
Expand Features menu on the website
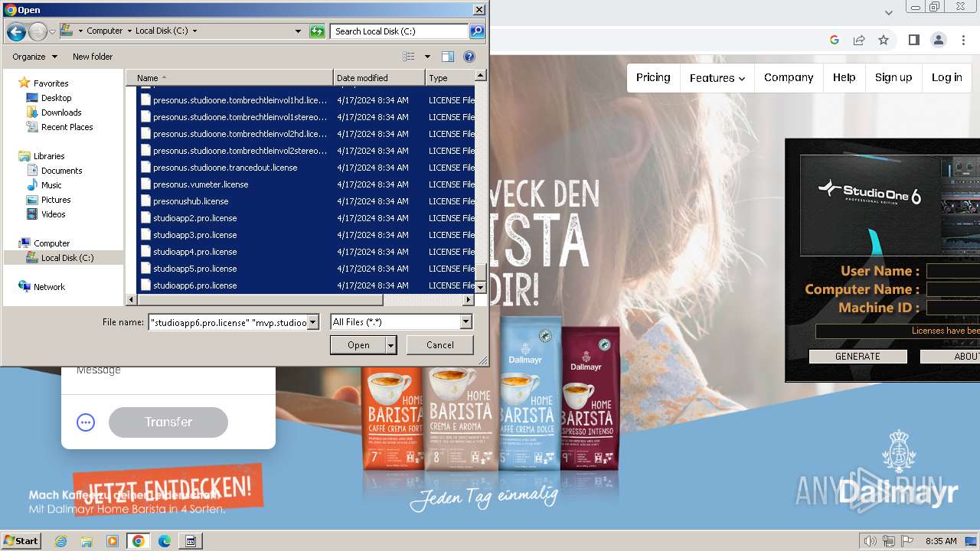717,78
